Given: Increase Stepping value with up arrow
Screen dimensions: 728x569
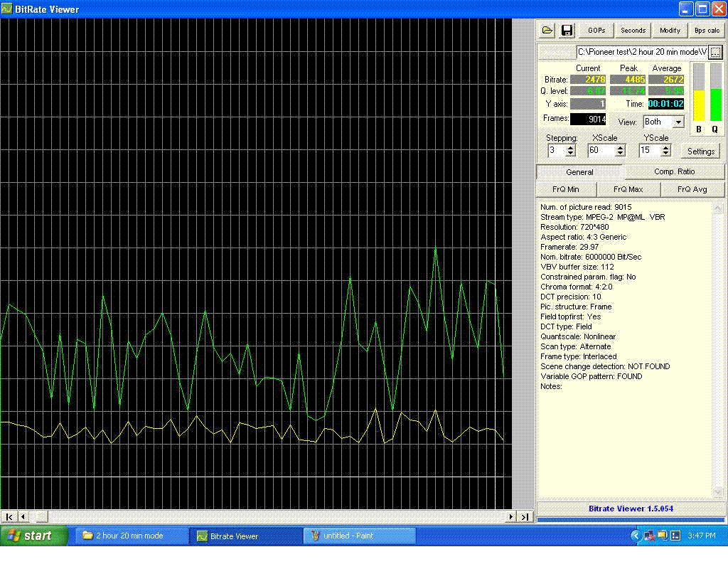Looking at the screenshot, I should tap(571, 147).
